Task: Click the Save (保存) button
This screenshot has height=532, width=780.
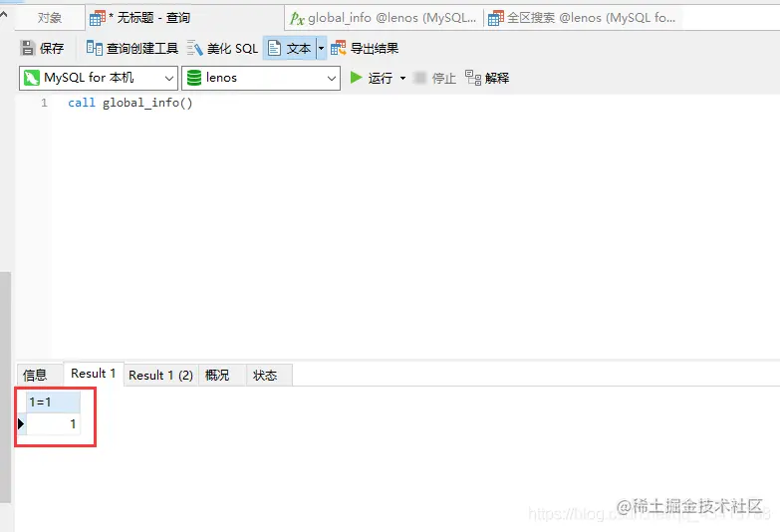Action: pyautogui.click(x=42, y=48)
